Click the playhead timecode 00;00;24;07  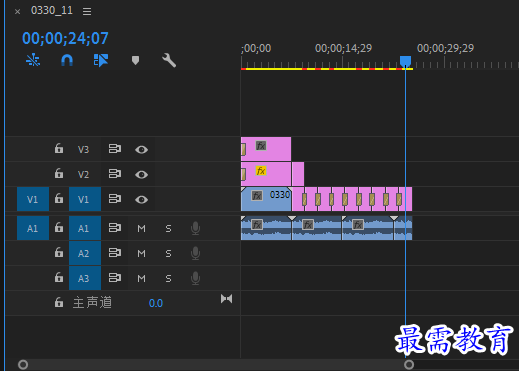pyautogui.click(x=65, y=38)
